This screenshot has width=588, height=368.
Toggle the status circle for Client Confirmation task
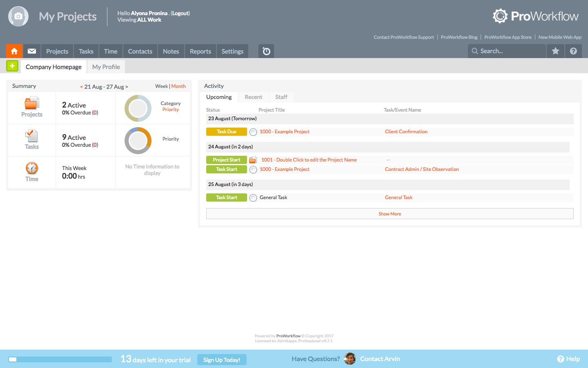[253, 131]
